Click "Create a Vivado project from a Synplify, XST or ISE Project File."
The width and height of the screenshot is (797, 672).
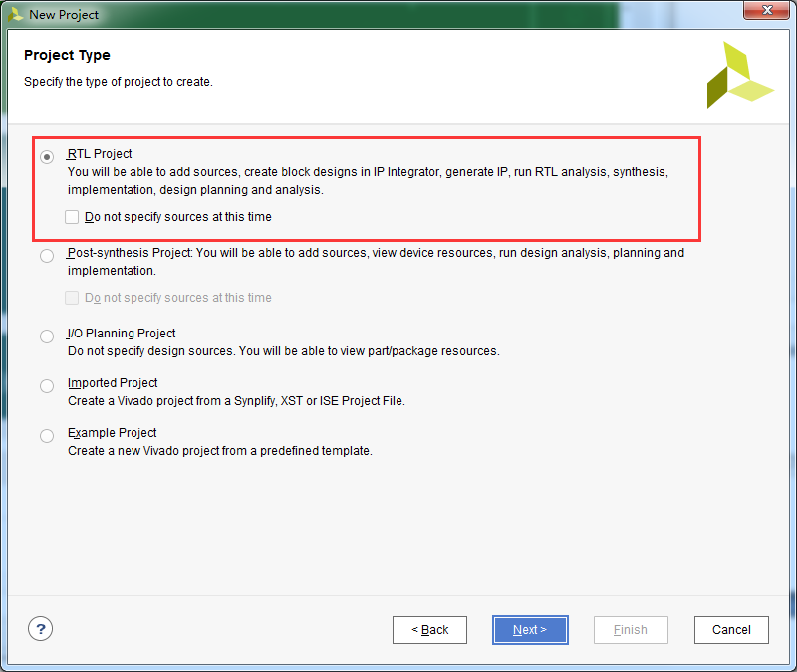236,401
